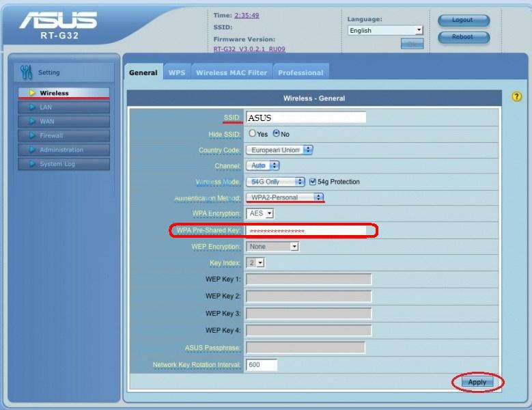Click the WPA Pre-Shared Key field
The width and height of the screenshot is (532, 410).
pyautogui.click(x=306, y=230)
